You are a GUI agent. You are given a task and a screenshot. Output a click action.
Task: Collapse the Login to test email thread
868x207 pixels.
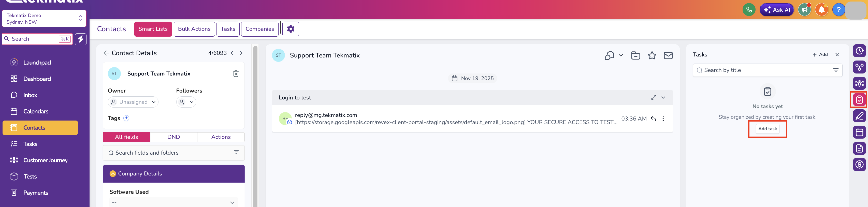pos(663,98)
